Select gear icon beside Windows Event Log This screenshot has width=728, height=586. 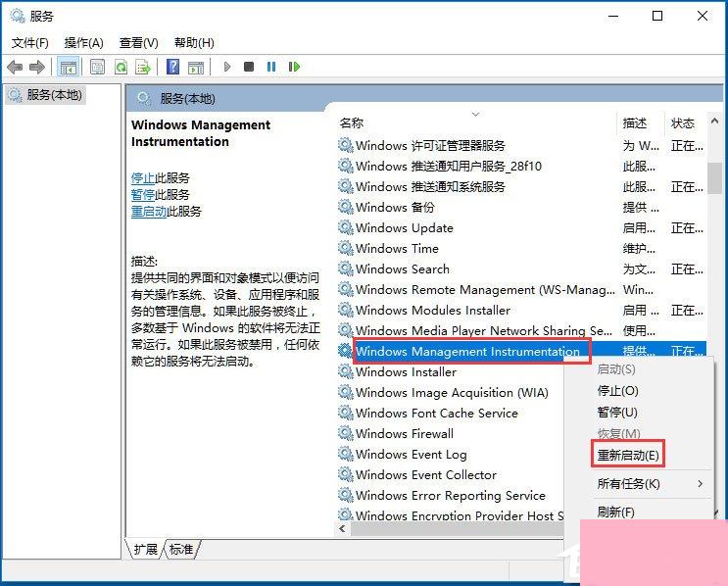click(346, 454)
